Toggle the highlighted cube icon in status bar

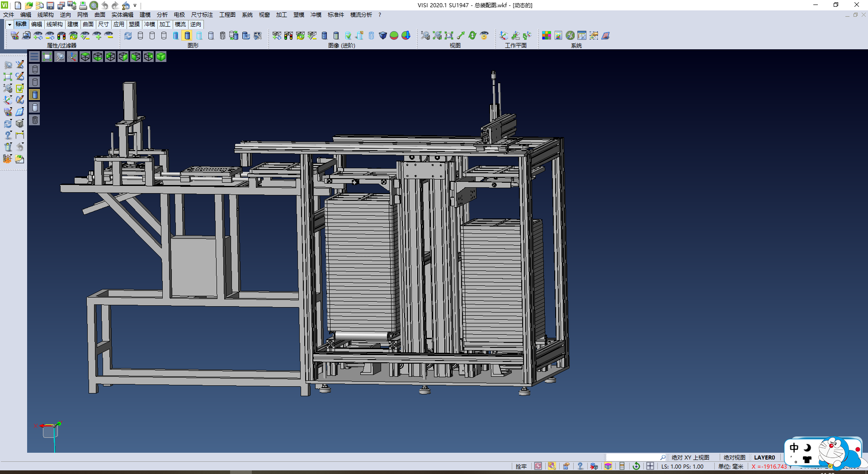tap(608, 466)
